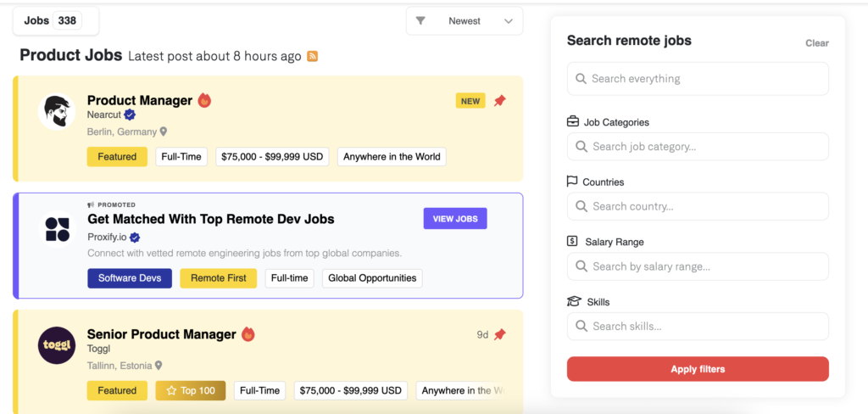Viewport: 868px width, 414px height.
Task: Click the Full-Time tag on Nearcut listing
Action: [181, 157]
